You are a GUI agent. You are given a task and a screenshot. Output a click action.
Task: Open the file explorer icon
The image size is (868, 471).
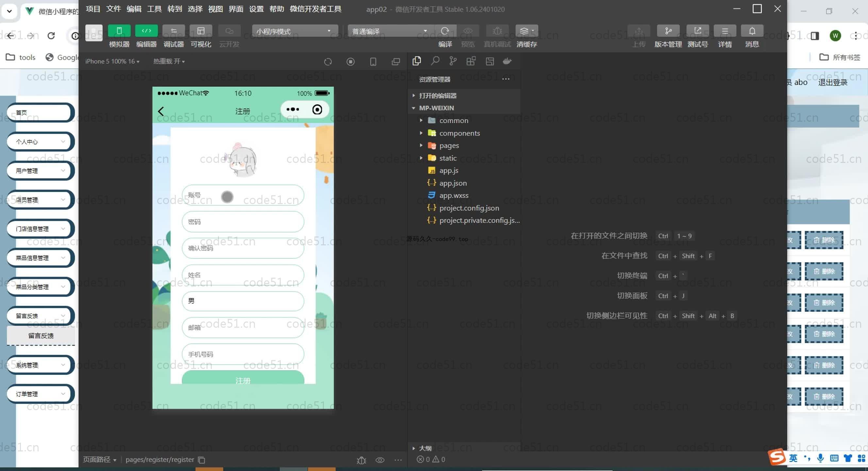click(416, 61)
